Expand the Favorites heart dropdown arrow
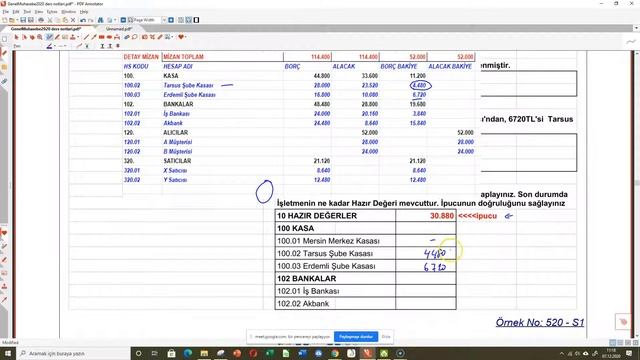This screenshot has height=360, width=640. (x=185, y=37)
